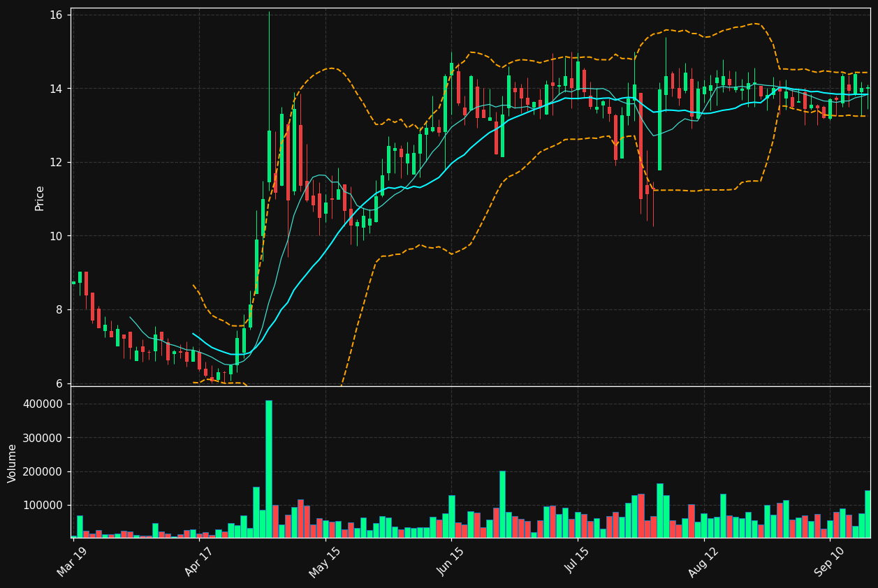Screen dimensions: 878x588
Task: Click the price axis value 14
Action: (x=57, y=89)
